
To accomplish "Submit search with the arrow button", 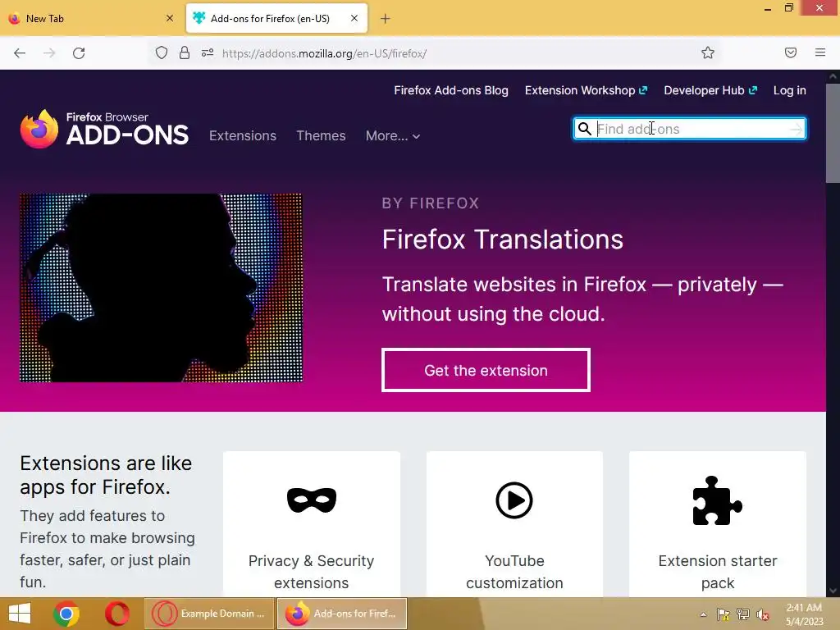I will (796, 129).
